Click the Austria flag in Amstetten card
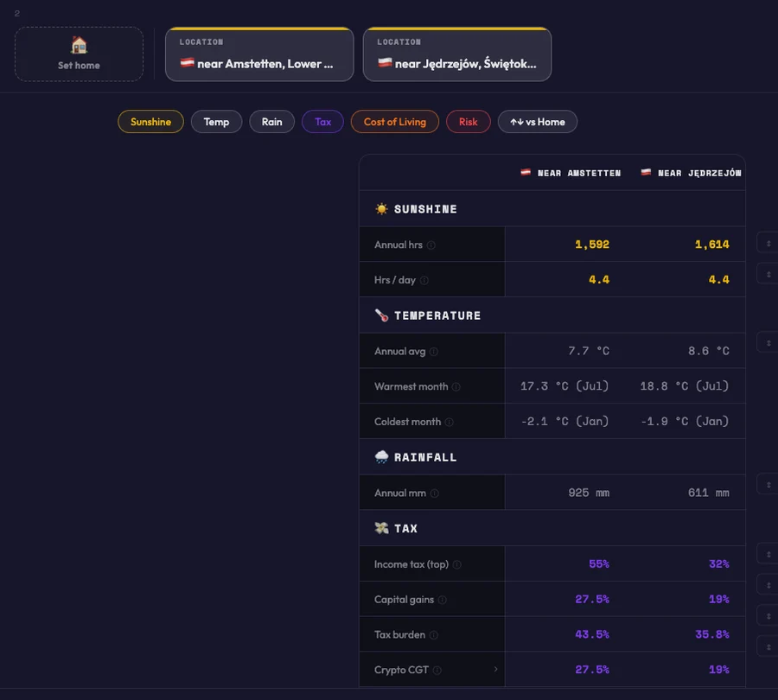 187,62
